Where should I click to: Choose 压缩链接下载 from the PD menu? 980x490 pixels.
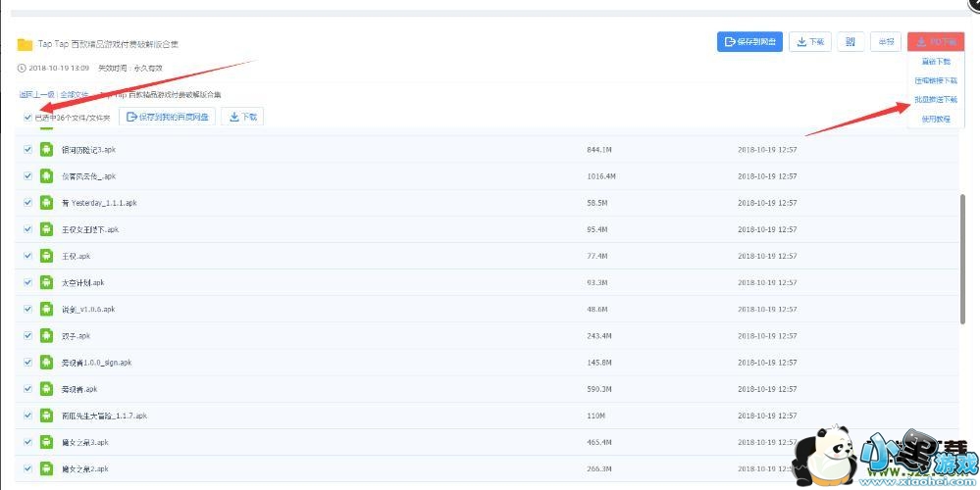tap(936, 80)
